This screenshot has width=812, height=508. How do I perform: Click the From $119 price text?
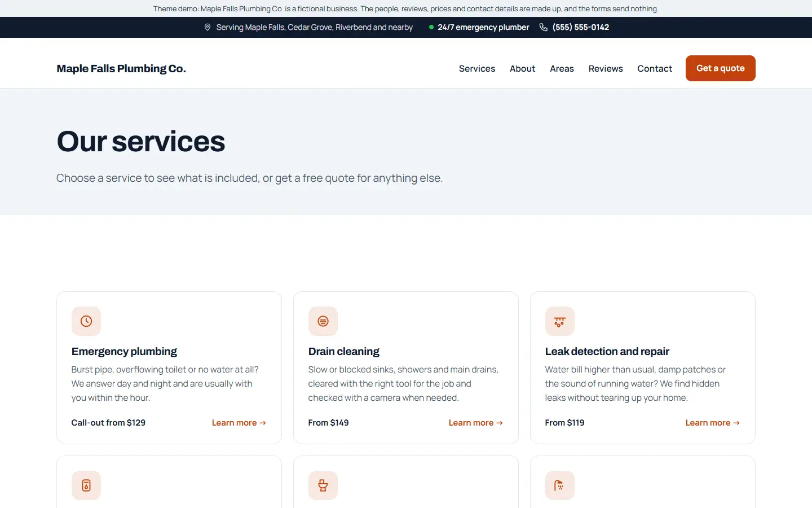(x=565, y=423)
